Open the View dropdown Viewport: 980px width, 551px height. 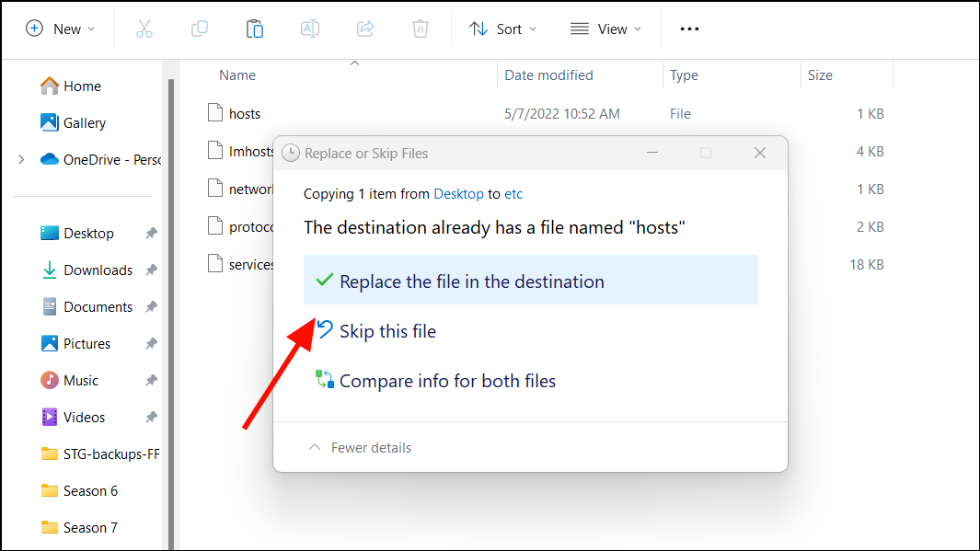605,29
